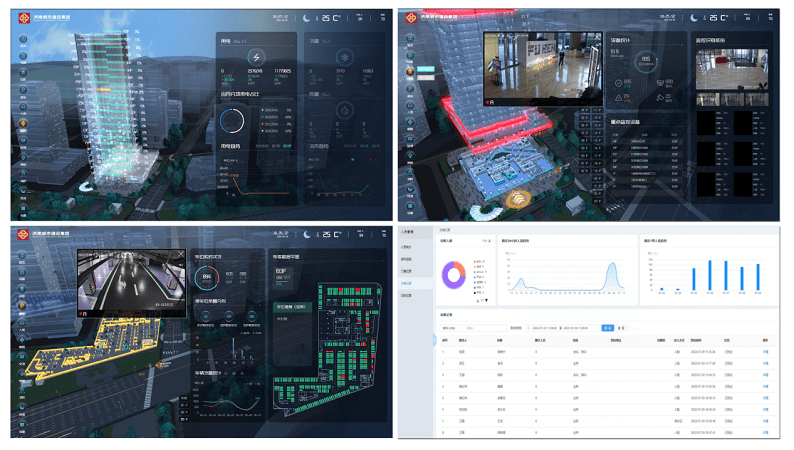Select the cyan highlighted tag beside security sidebar
The image size is (794, 450).
(426, 69)
